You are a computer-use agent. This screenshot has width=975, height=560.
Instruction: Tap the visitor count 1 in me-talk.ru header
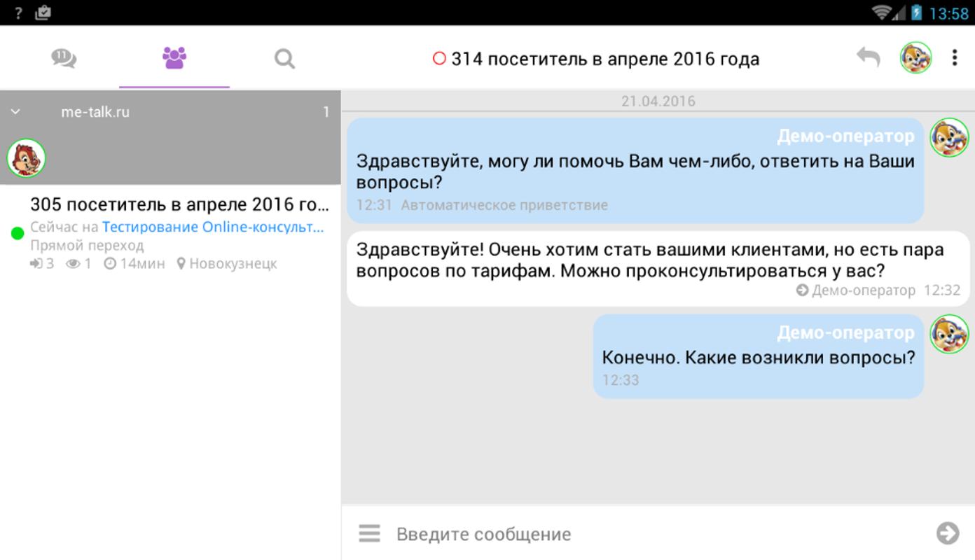tap(326, 112)
